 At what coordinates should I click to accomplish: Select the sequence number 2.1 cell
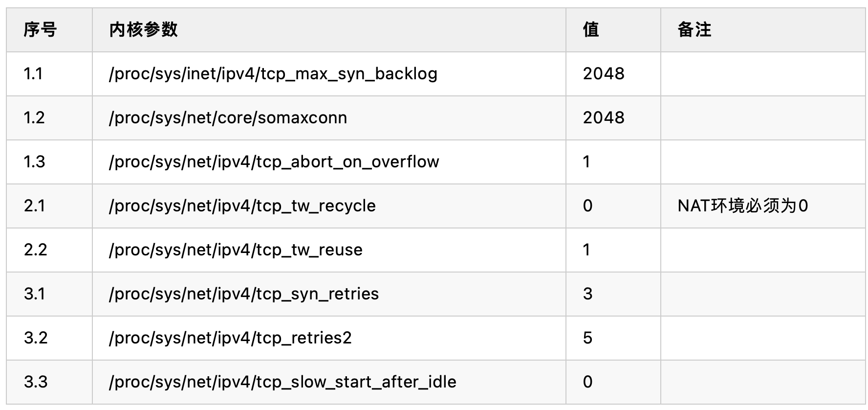[x=49, y=206]
